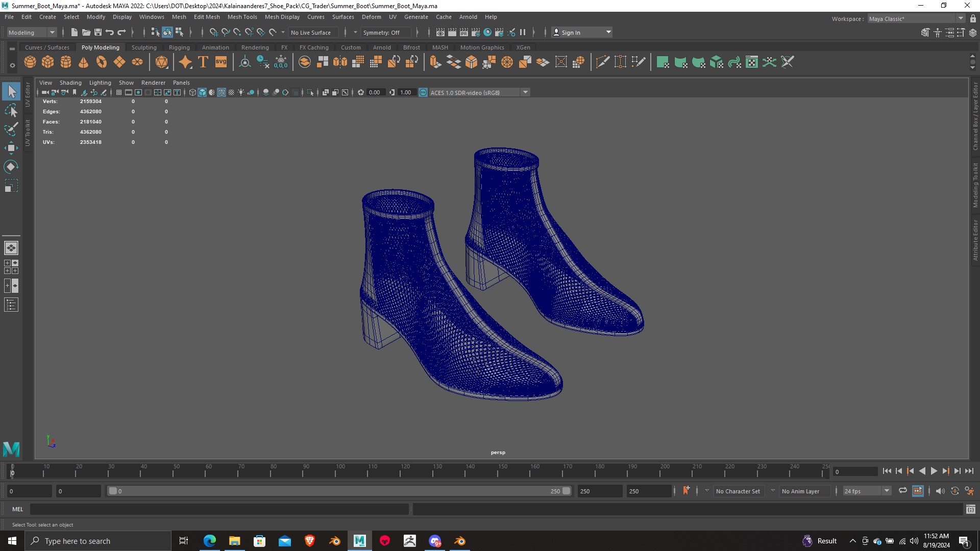
Task: Open the Deform menu
Action: tap(371, 17)
